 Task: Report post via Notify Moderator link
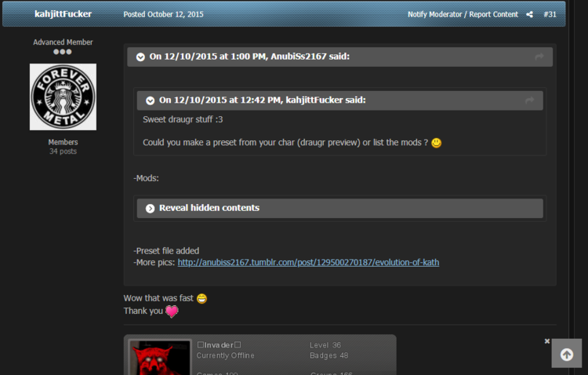[463, 14]
